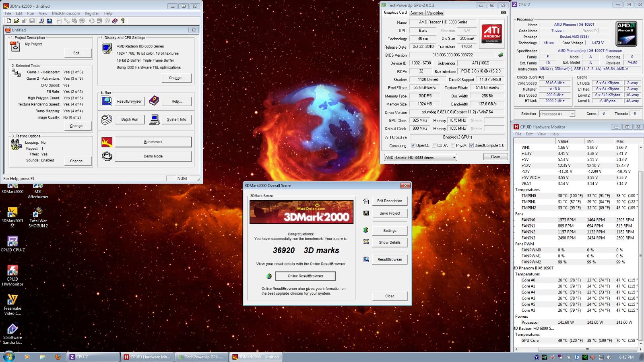The height and width of the screenshot is (362, 644).
Task: Toggle the PhysX checkbox in GPU-Z
Action: click(453, 145)
